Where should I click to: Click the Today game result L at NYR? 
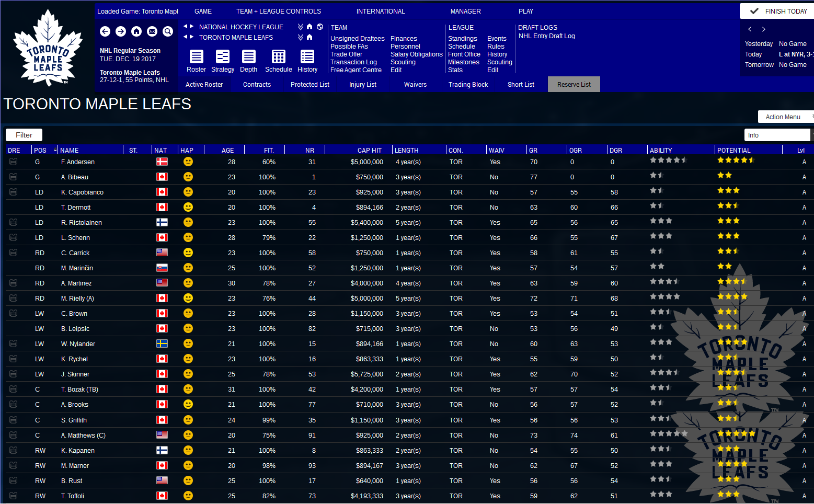(796, 54)
